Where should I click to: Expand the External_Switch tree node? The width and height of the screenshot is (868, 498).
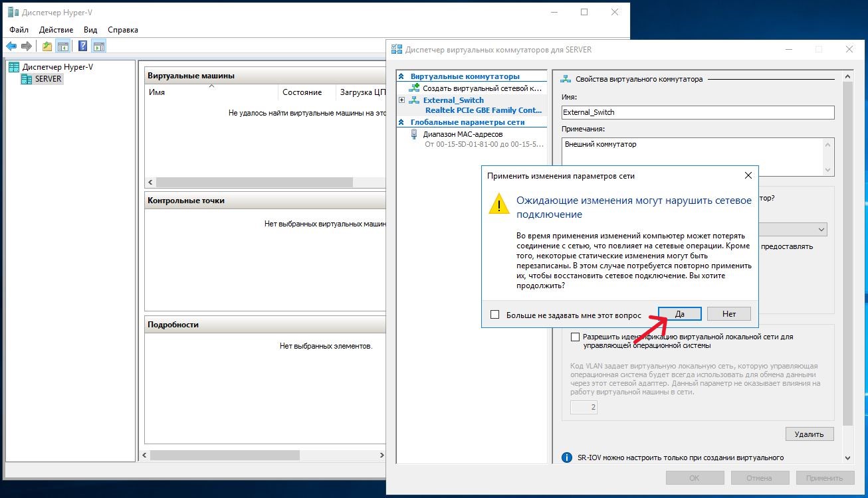pos(401,100)
